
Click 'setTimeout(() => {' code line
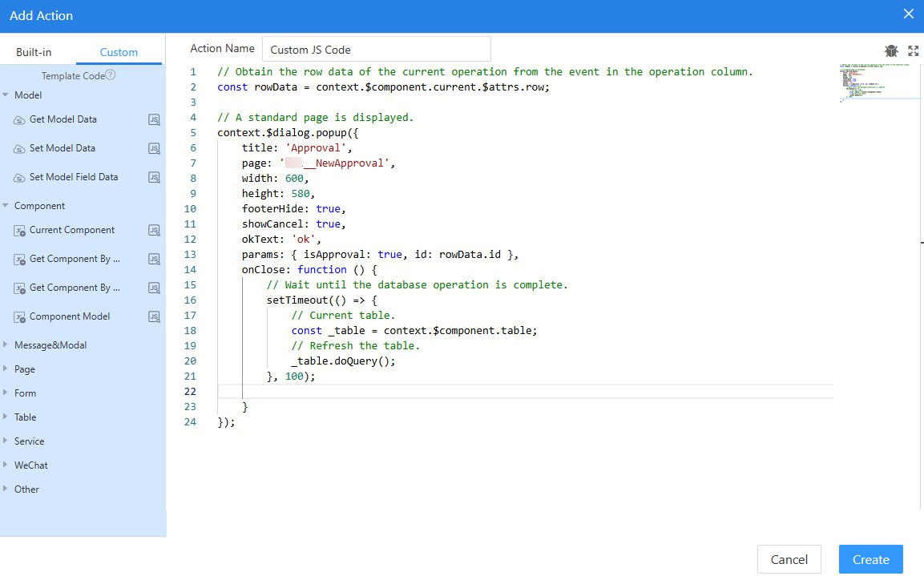coord(321,300)
